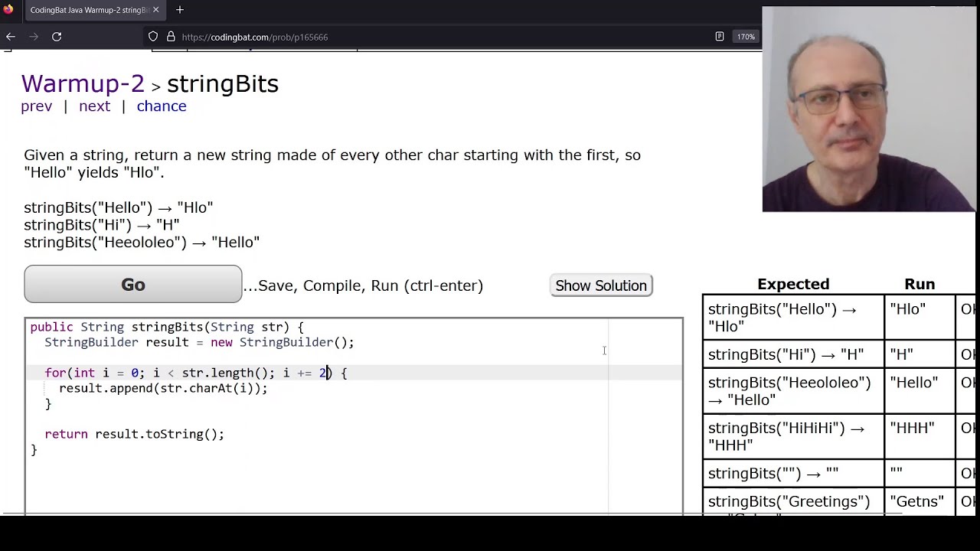
Task: Go to the next problem
Action: coord(94,106)
